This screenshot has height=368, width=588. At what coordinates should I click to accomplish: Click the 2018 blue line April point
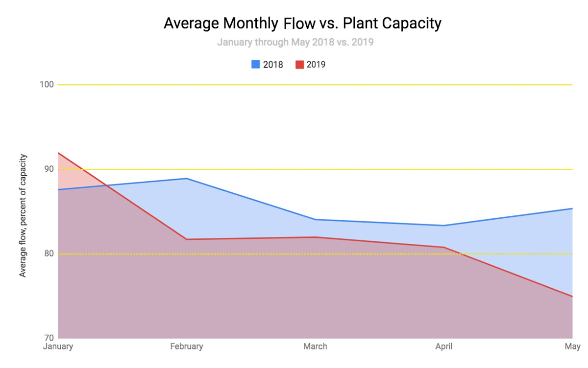click(444, 226)
